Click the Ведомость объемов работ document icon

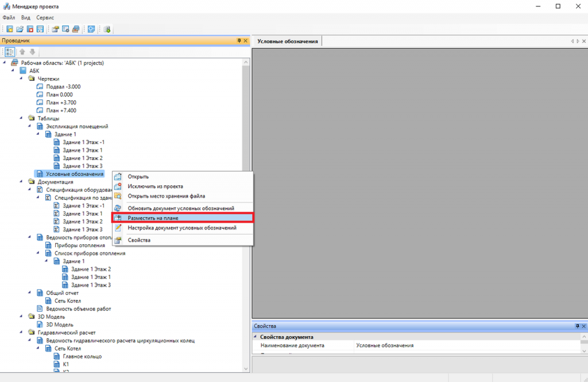click(40, 309)
